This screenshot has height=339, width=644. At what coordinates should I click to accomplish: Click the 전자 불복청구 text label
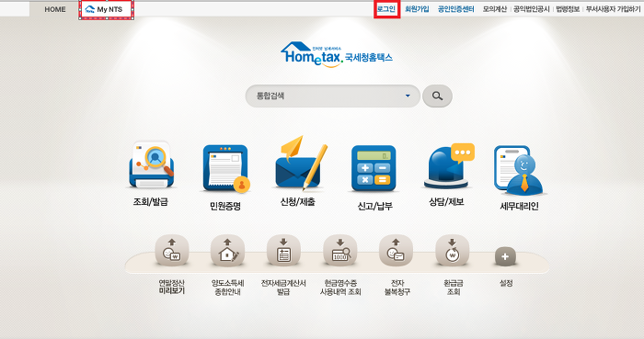pos(397,288)
